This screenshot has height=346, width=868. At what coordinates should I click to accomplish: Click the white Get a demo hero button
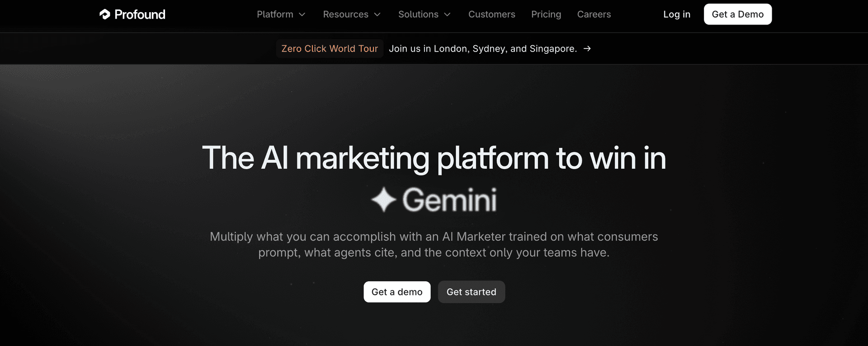point(397,292)
